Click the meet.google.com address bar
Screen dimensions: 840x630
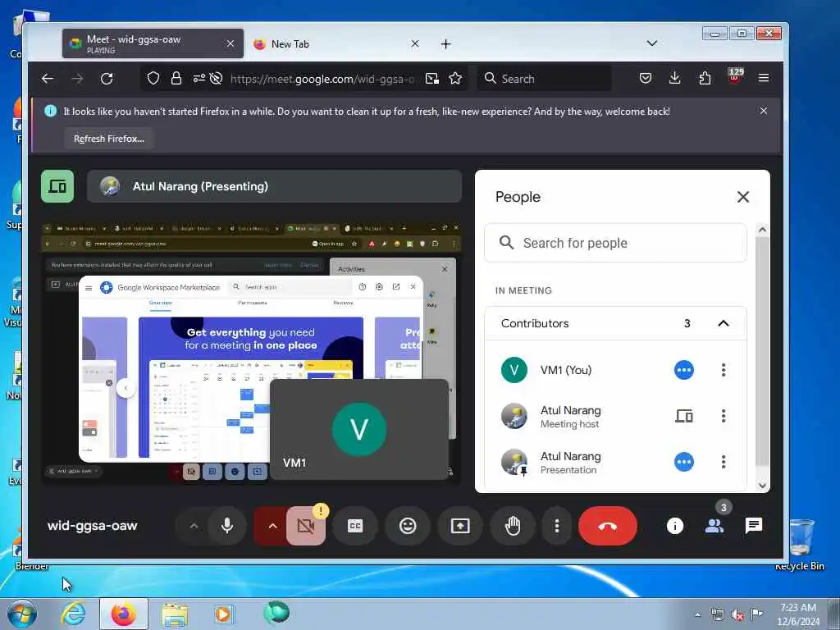click(322, 79)
